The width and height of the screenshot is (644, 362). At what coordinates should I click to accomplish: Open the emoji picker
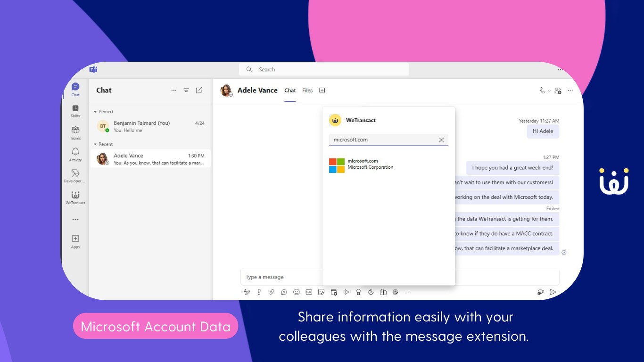(x=297, y=292)
